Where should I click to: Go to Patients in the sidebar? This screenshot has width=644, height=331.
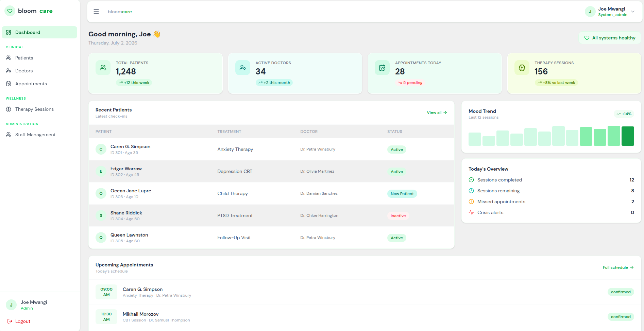[39, 58]
